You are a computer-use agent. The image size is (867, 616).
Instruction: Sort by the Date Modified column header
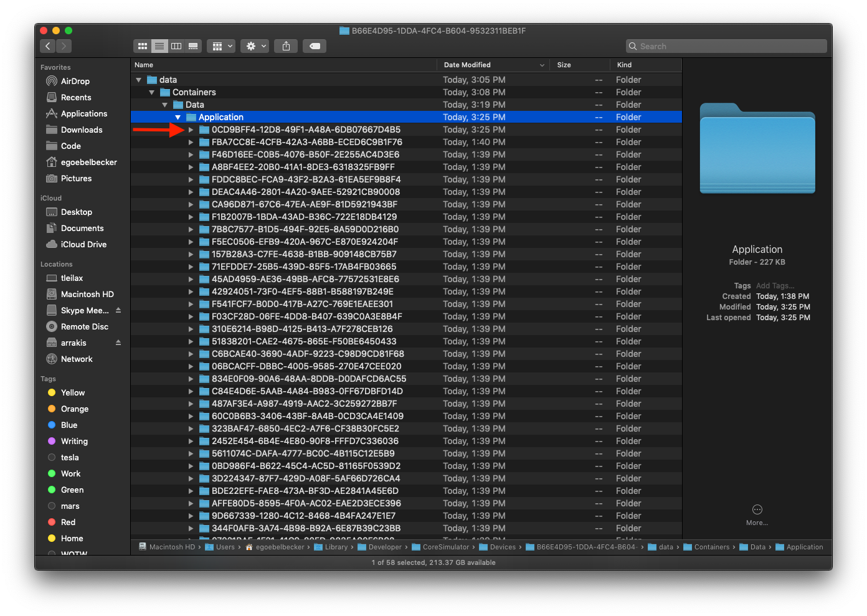(x=467, y=65)
